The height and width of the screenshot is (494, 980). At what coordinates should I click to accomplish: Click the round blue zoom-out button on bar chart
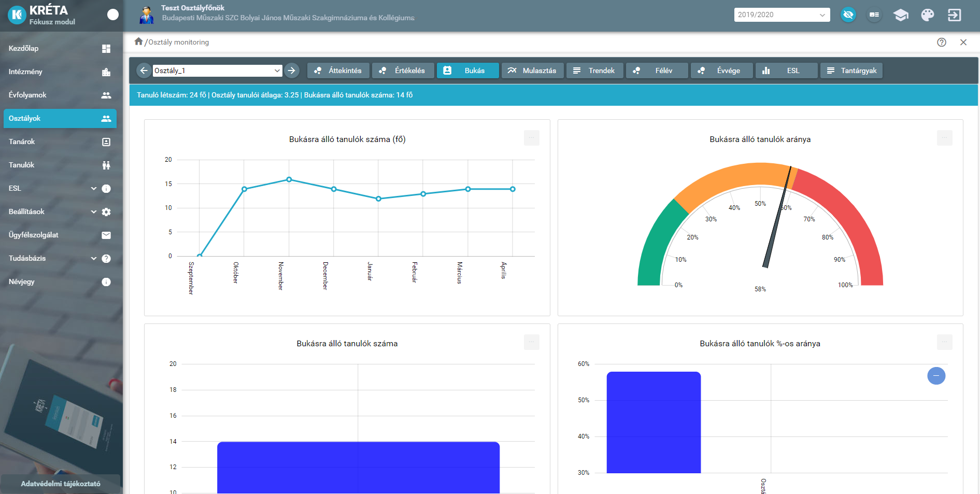(936, 376)
